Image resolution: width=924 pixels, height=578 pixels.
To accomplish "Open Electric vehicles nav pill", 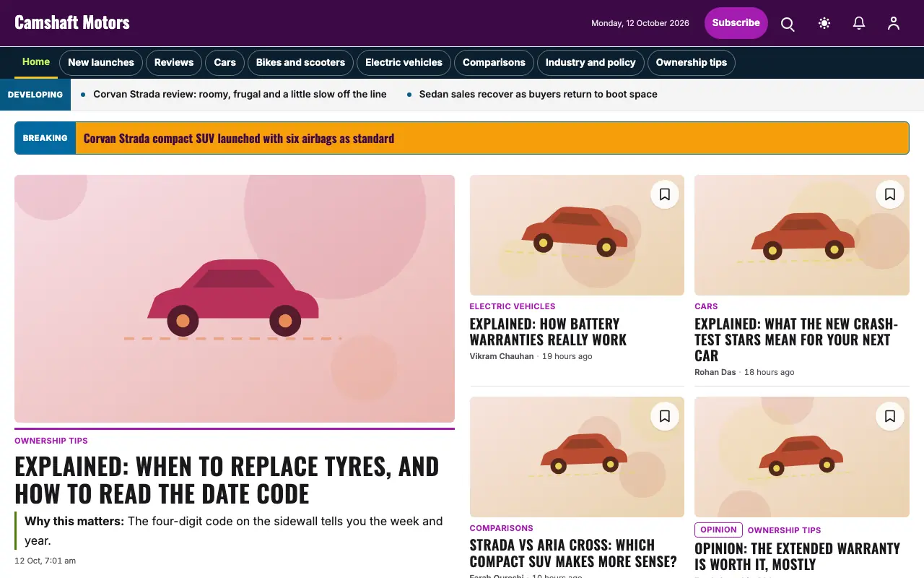I will 404,63.
